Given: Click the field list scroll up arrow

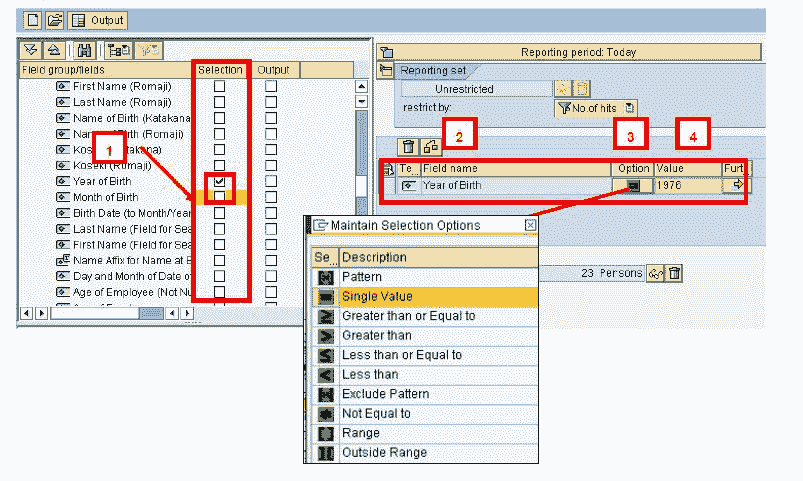Looking at the screenshot, I should pos(362,86).
